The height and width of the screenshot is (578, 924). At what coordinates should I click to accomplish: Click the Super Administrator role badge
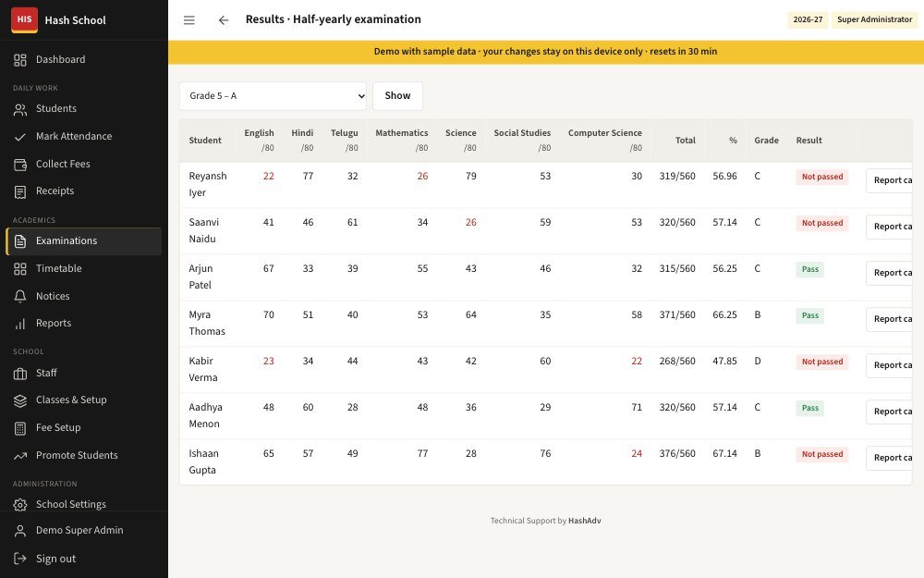[x=874, y=19]
